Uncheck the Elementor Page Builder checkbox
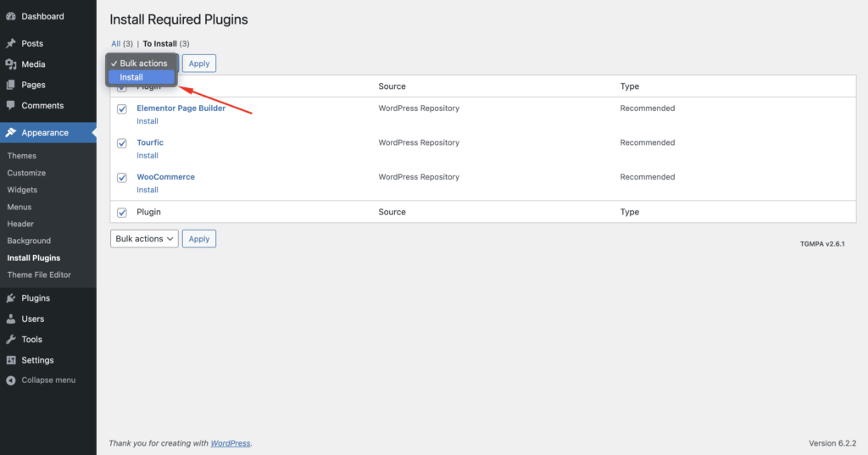The image size is (868, 455). pos(122,109)
